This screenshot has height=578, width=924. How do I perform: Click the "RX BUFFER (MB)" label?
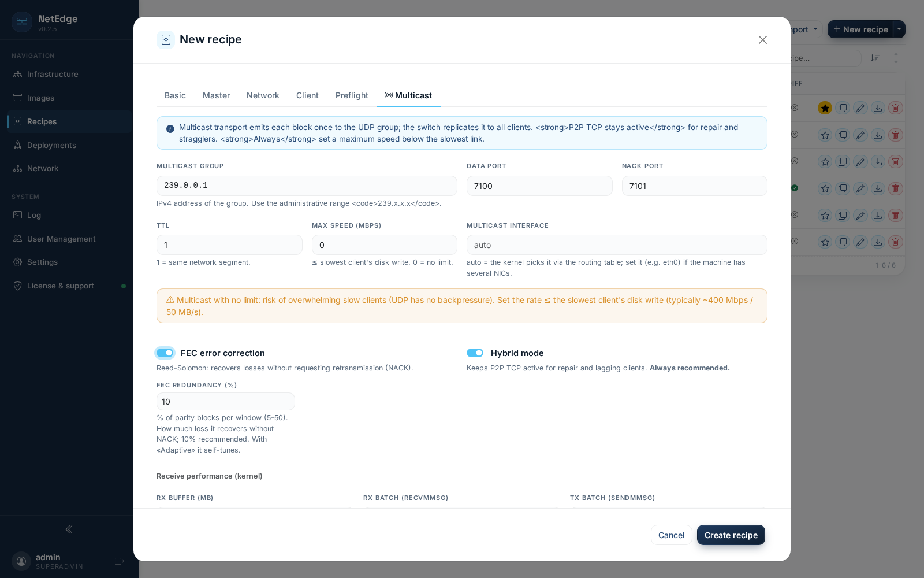click(x=185, y=498)
